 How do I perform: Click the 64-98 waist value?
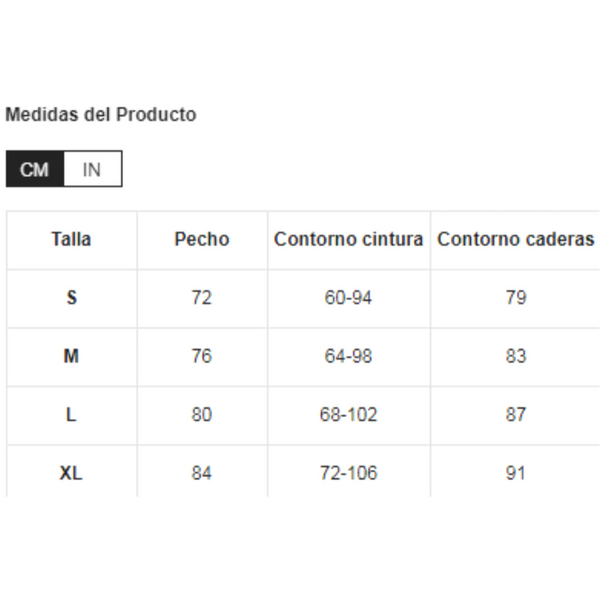click(x=348, y=356)
